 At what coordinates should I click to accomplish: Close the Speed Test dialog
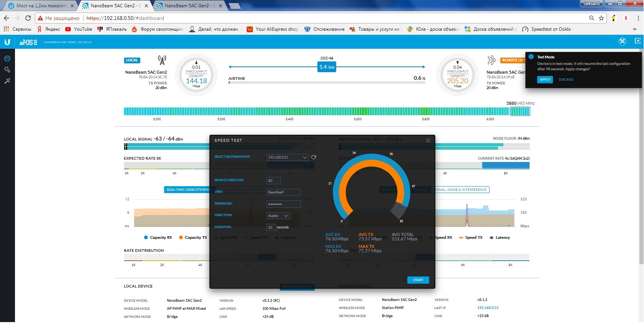(428, 141)
